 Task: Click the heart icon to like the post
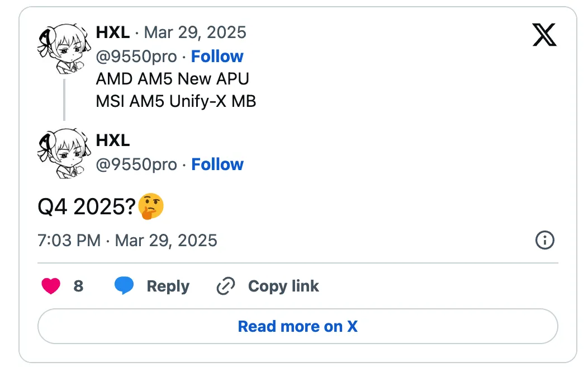(51, 286)
